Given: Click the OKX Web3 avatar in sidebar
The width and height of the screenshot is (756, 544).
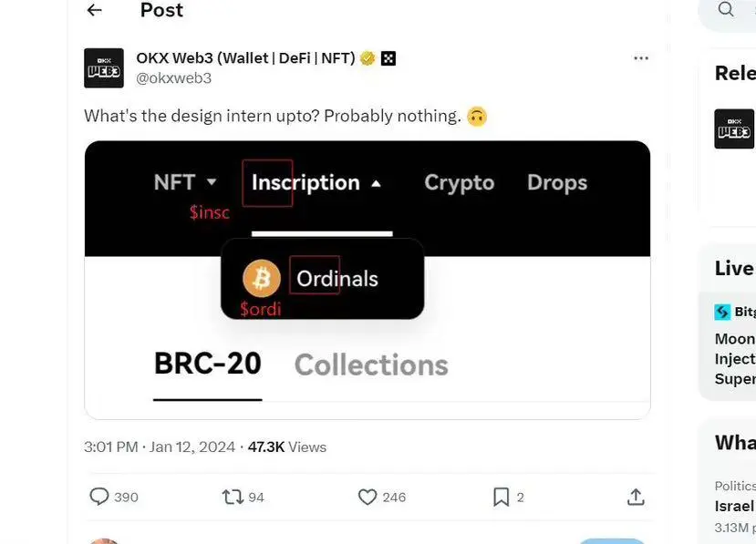Looking at the screenshot, I should coord(734,129).
